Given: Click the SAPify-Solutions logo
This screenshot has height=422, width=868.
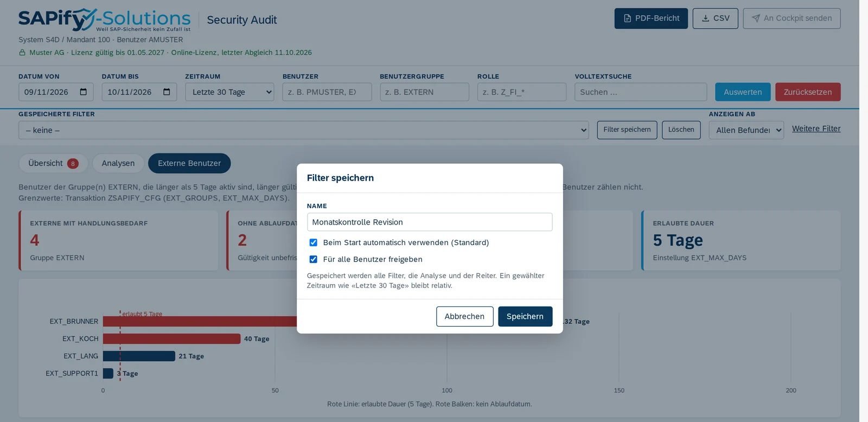Looking at the screenshot, I should [x=105, y=20].
